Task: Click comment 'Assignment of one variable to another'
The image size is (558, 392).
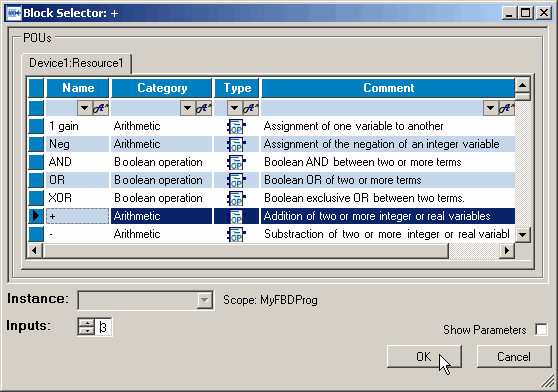Action: click(353, 126)
